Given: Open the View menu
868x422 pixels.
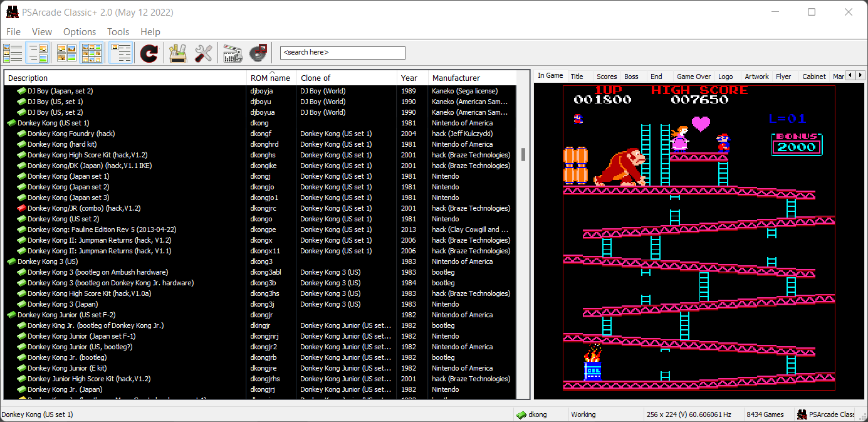Looking at the screenshot, I should pyautogui.click(x=42, y=31).
